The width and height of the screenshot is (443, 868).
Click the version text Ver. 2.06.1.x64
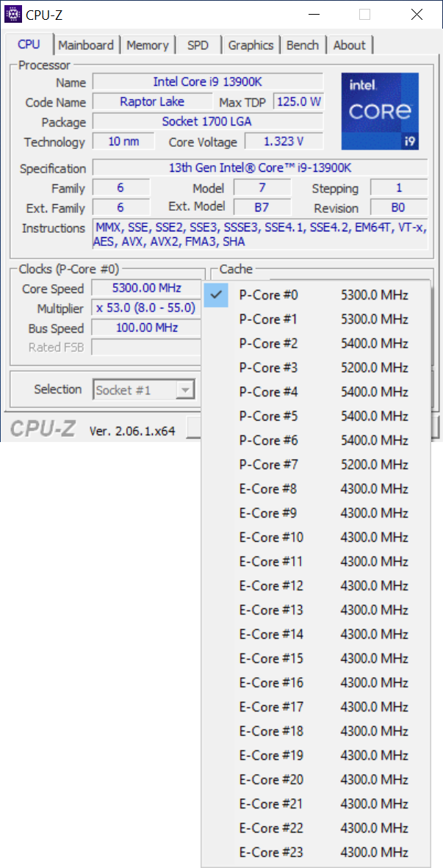coord(132,430)
